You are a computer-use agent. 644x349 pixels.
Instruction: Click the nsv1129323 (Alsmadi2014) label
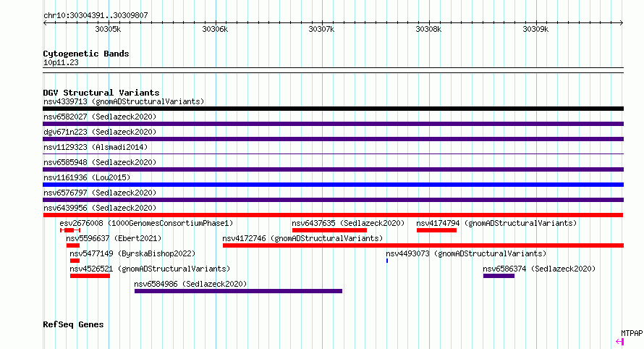click(96, 147)
